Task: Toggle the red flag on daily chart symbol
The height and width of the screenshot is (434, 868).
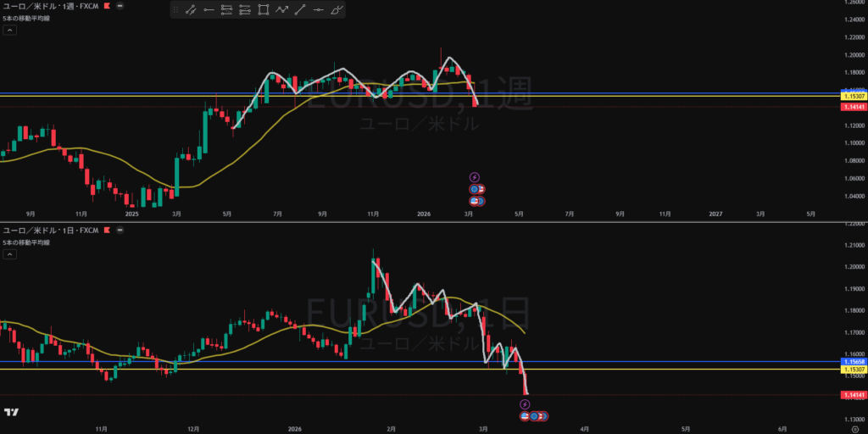Action: [106, 230]
